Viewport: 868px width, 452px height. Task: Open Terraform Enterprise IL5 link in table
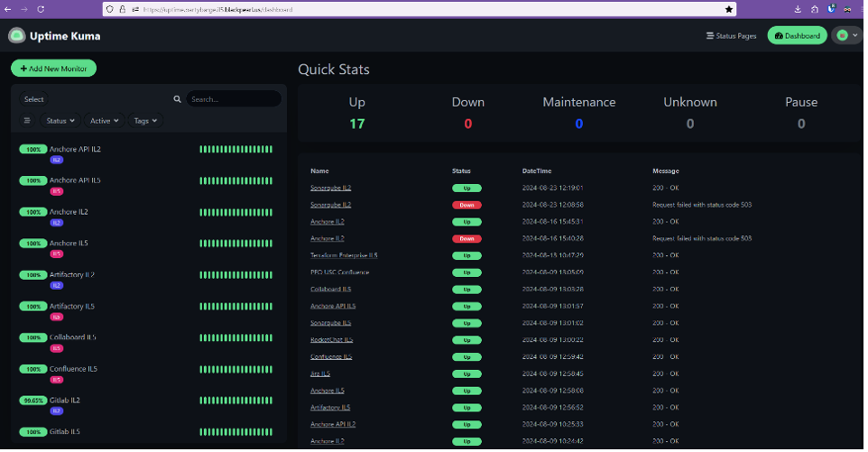tap(344, 255)
